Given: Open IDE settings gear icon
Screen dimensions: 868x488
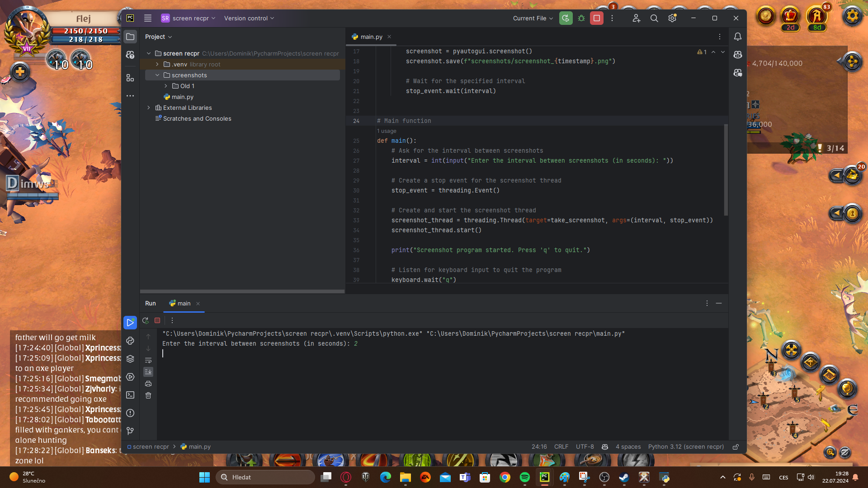Looking at the screenshot, I should point(672,18).
